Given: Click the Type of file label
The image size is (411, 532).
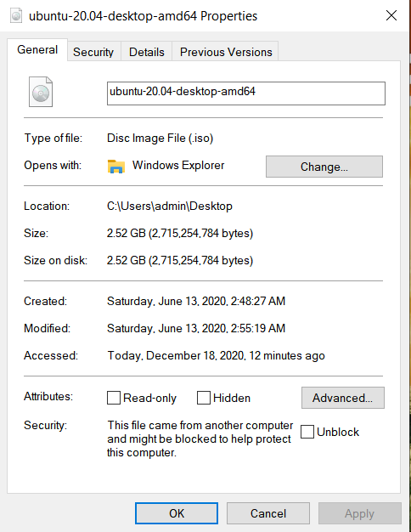Looking at the screenshot, I should [53, 138].
